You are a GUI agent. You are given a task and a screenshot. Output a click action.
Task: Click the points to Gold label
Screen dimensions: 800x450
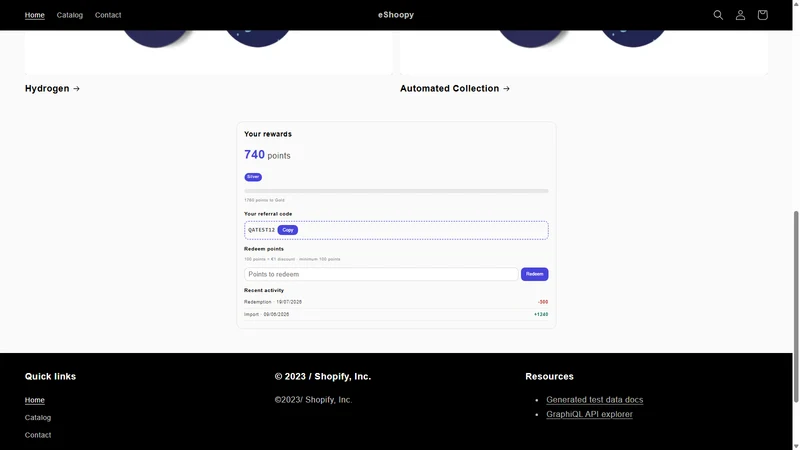pyautogui.click(x=264, y=200)
